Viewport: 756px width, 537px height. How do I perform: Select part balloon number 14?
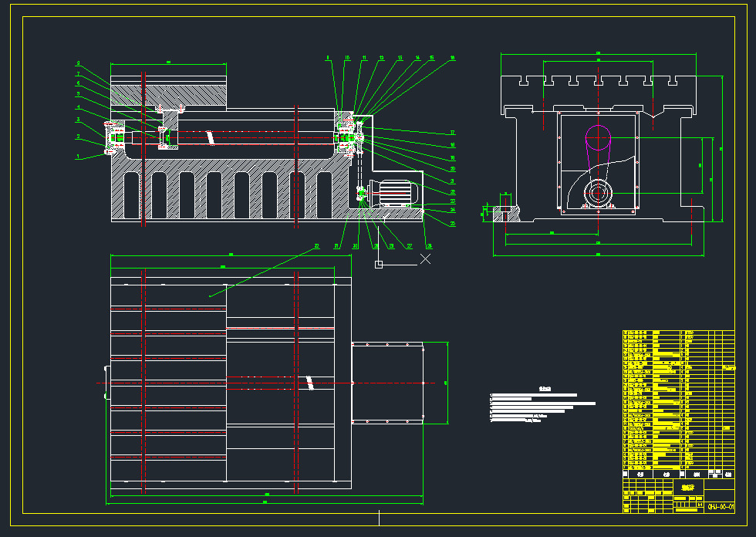coord(417,58)
